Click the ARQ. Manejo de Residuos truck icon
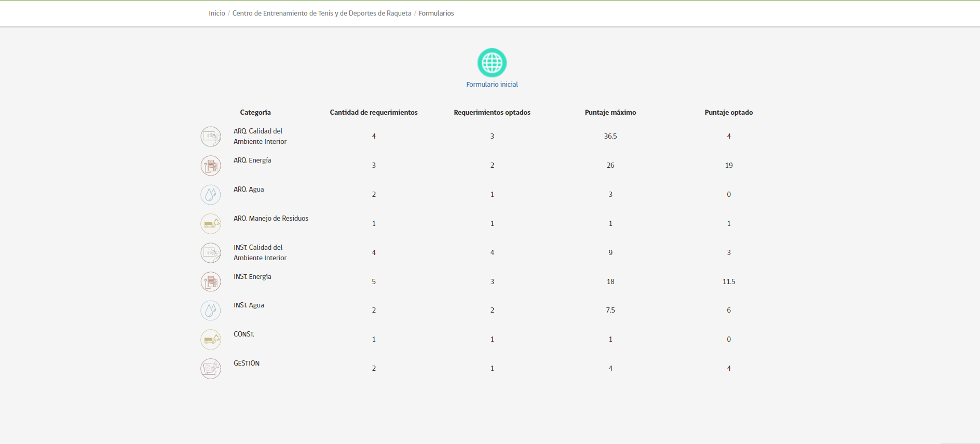This screenshot has width=980, height=444. tap(211, 224)
